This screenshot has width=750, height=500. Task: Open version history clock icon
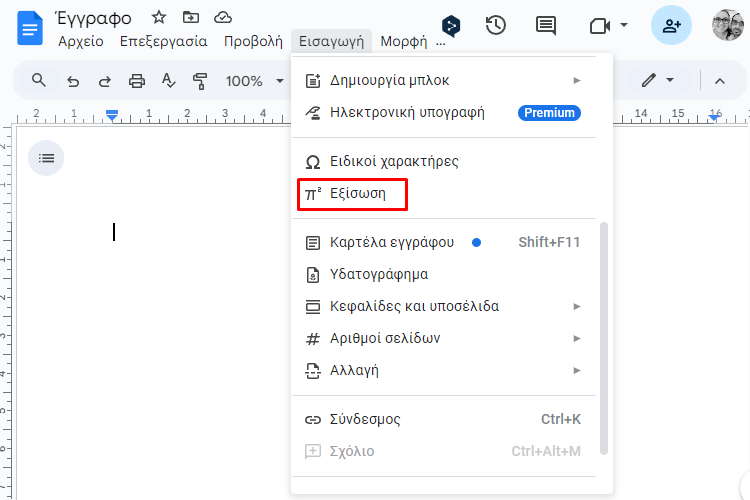click(x=496, y=25)
